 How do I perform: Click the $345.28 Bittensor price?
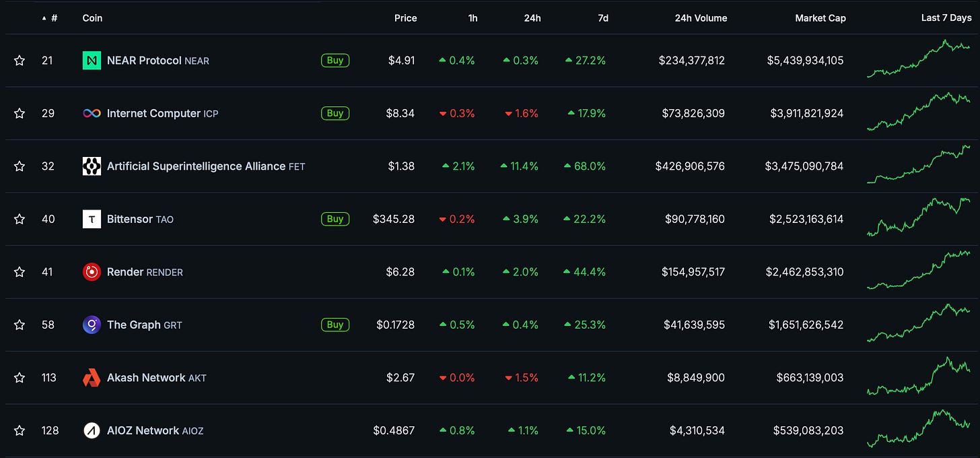pyautogui.click(x=394, y=219)
